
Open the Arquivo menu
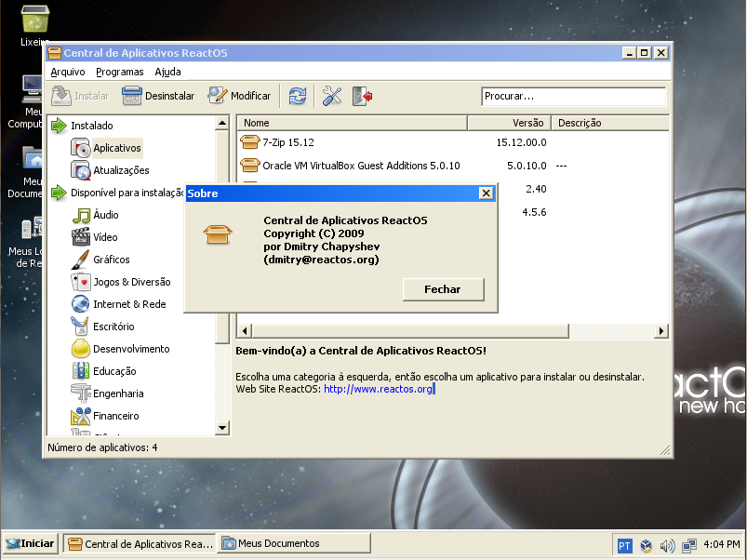tap(68, 72)
